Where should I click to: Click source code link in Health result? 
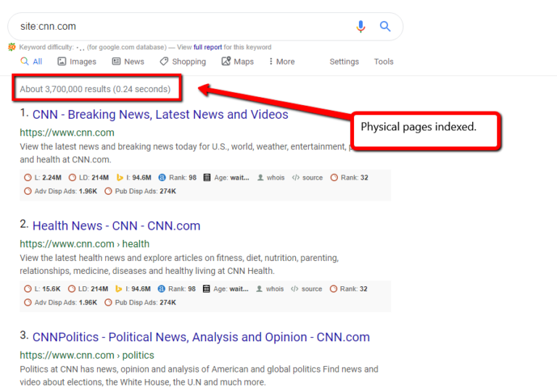(x=306, y=289)
